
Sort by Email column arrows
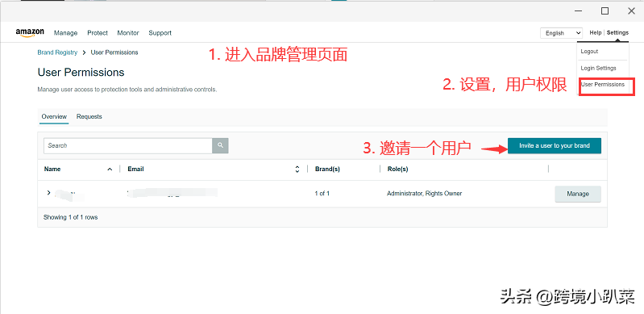[x=297, y=170]
